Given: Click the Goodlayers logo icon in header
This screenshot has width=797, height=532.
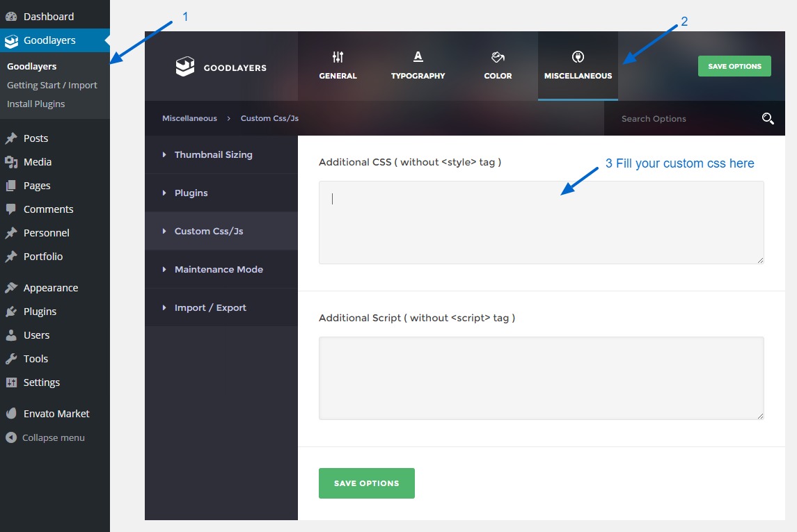Looking at the screenshot, I should (185, 67).
